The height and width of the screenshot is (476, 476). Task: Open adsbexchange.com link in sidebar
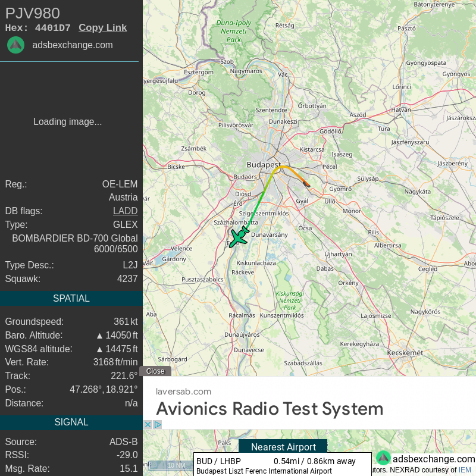click(73, 45)
